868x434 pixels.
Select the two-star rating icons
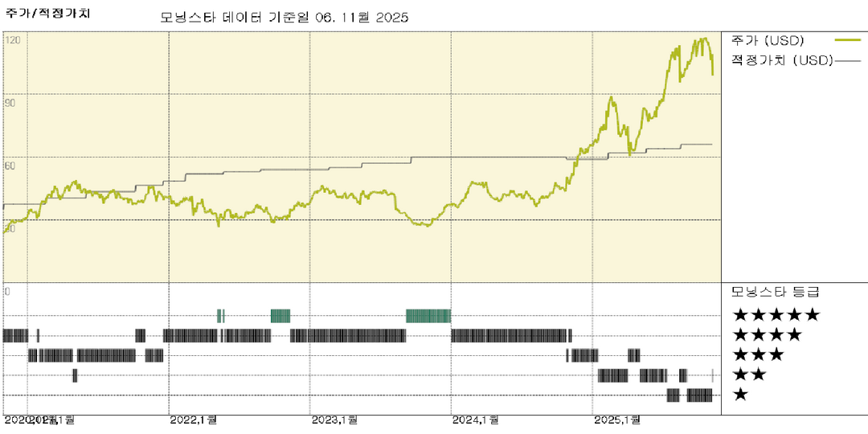click(x=748, y=375)
